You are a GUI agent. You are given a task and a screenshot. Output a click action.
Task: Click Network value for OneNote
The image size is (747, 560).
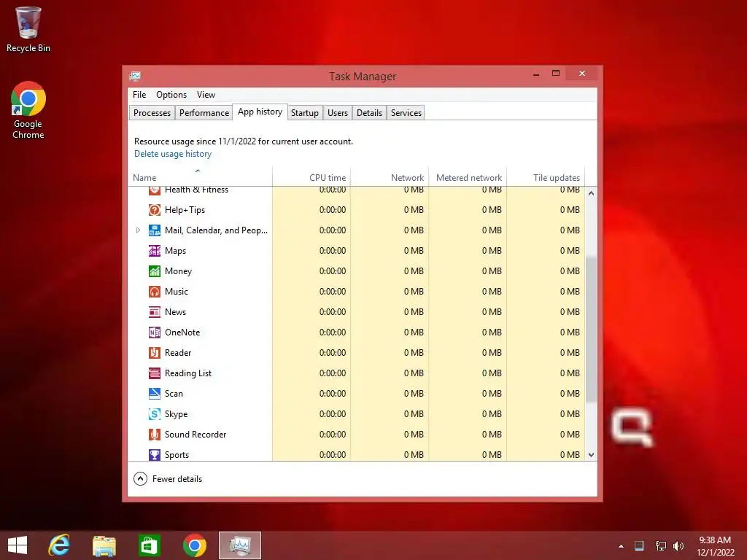[x=414, y=332]
